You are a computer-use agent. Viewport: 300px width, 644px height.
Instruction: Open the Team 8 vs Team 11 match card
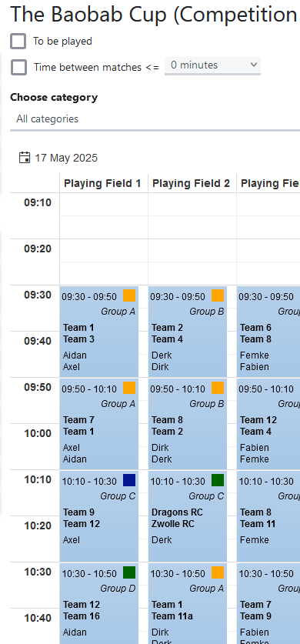268,517
